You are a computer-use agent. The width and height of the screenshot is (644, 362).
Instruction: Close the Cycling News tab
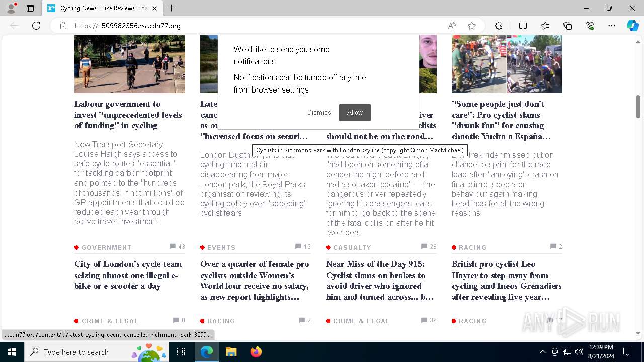[x=154, y=8]
